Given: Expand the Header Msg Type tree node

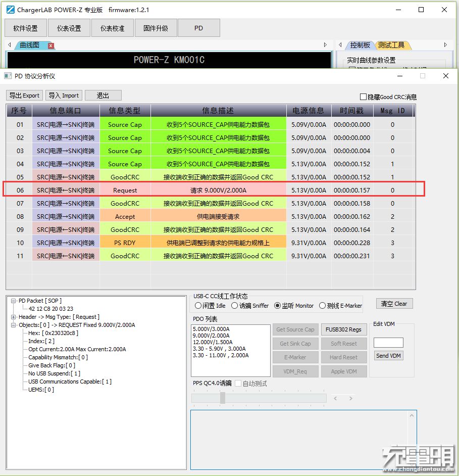Looking at the screenshot, I should 13,317.
